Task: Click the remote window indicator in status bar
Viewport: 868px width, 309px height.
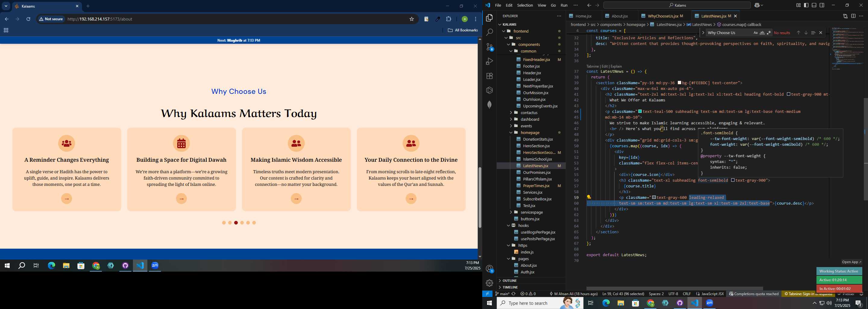Action: pos(487,294)
